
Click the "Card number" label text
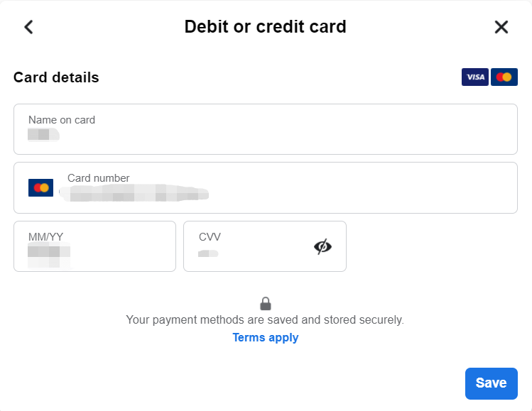(99, 178)
